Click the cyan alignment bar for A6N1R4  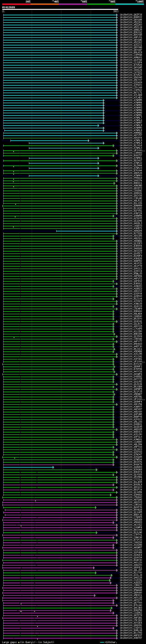(x=87, y=231)
